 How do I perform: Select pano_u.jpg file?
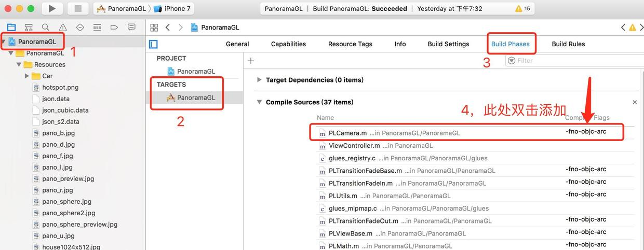click(x=58, y=235)
